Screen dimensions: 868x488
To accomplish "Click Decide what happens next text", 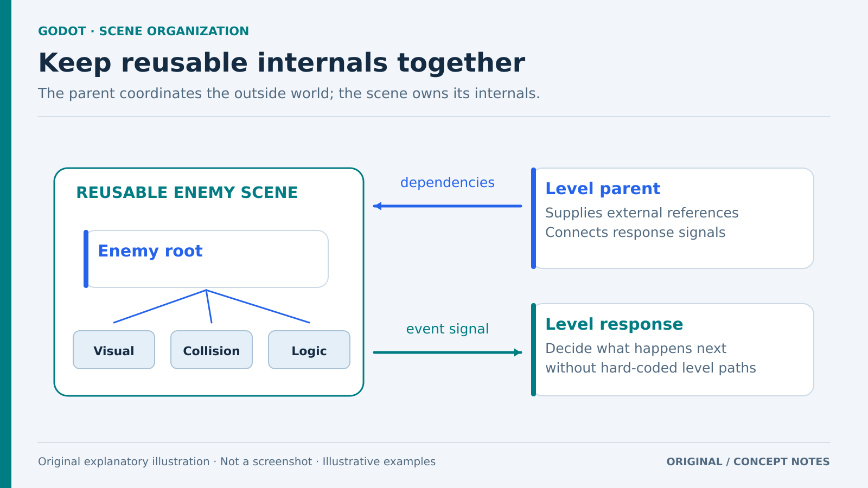I will point(636,349).
